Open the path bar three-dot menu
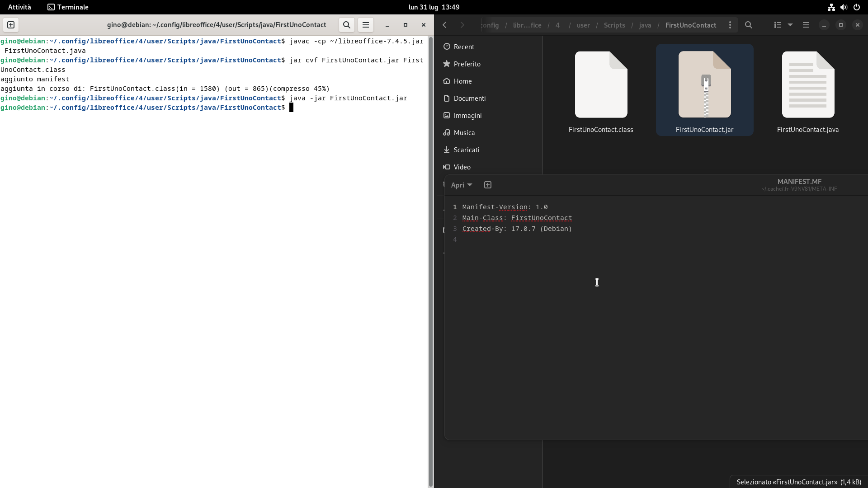The width and height of the screenshot is (868, 488). 730,25
